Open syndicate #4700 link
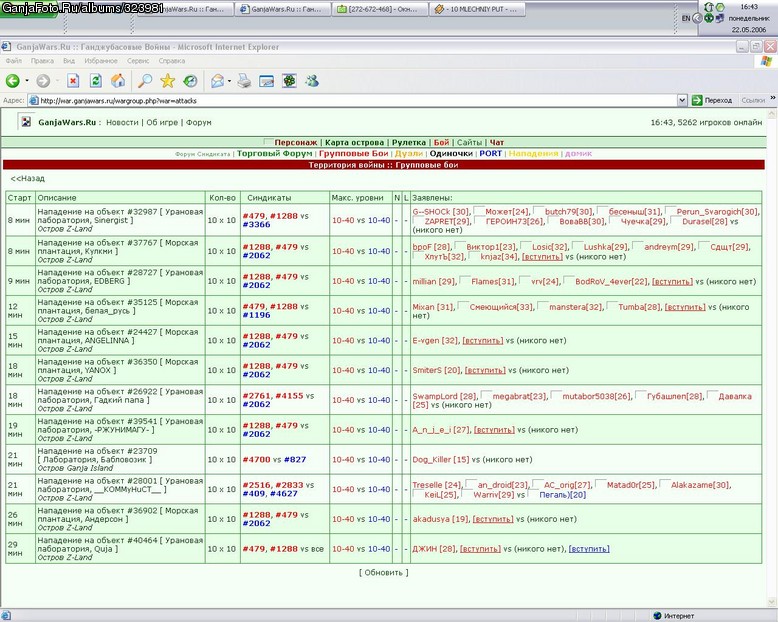 point(257,460)
